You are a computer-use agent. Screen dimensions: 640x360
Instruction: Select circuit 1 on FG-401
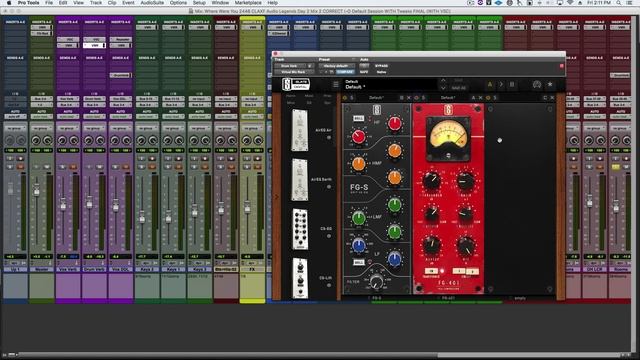point(459,271)
